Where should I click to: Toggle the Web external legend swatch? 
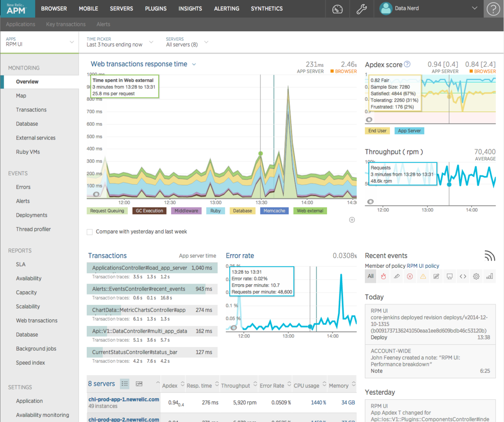coord(310,211)
